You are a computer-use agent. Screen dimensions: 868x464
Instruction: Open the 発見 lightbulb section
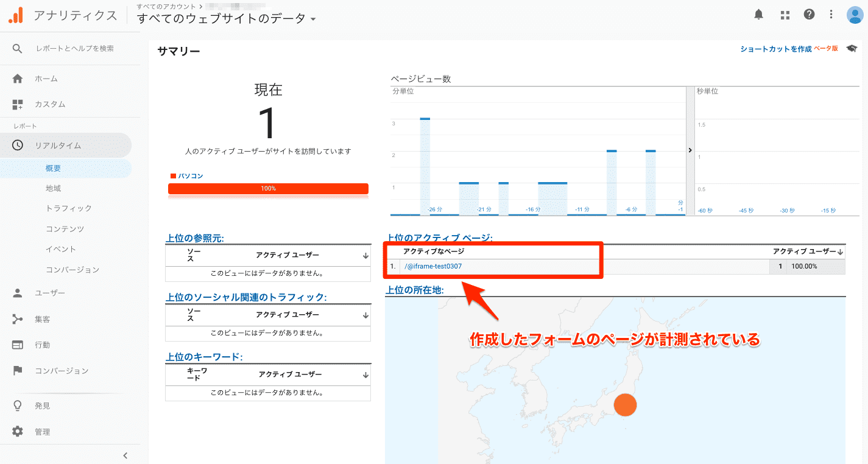pyautogui.click(x=16, y=405)
